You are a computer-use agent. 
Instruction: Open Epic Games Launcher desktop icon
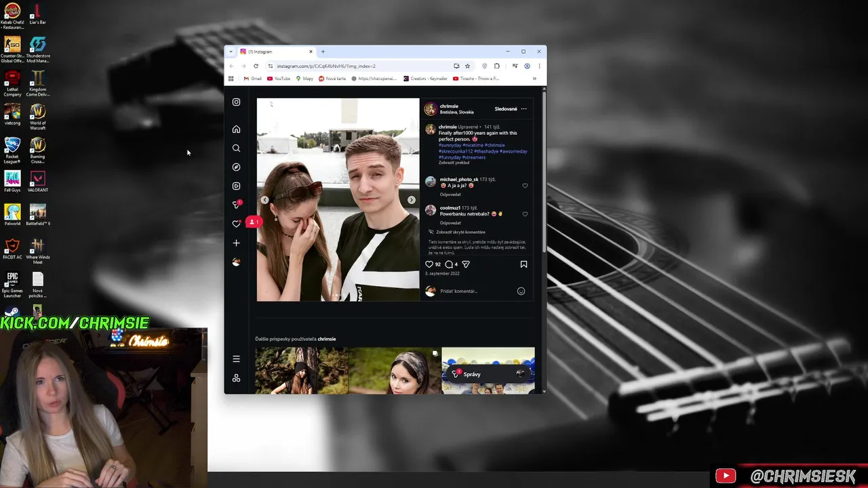pos(12,285)
